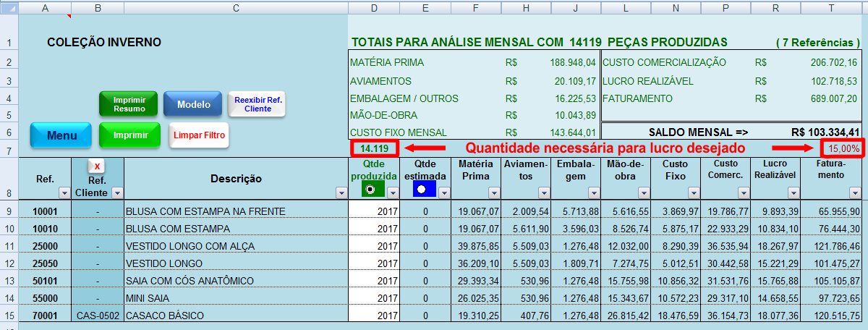Click the bright green Imprimir button
The height and width of the screenshot is (330, 868).
[x=130, y=135]
